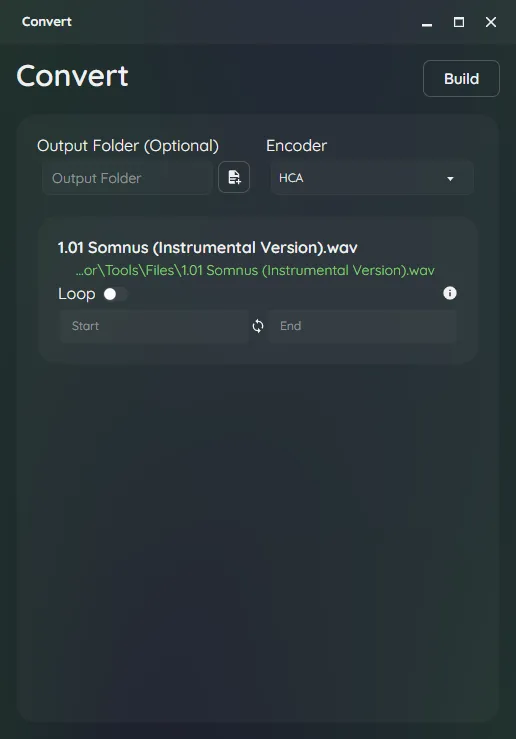This screenshot has height=739, width=516.
Task: Click the Encoder label
Action: pos(296,146)
